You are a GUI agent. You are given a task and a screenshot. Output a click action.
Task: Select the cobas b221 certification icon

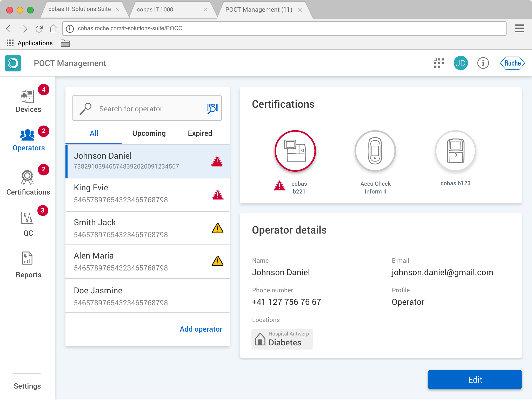coord(295,151)
